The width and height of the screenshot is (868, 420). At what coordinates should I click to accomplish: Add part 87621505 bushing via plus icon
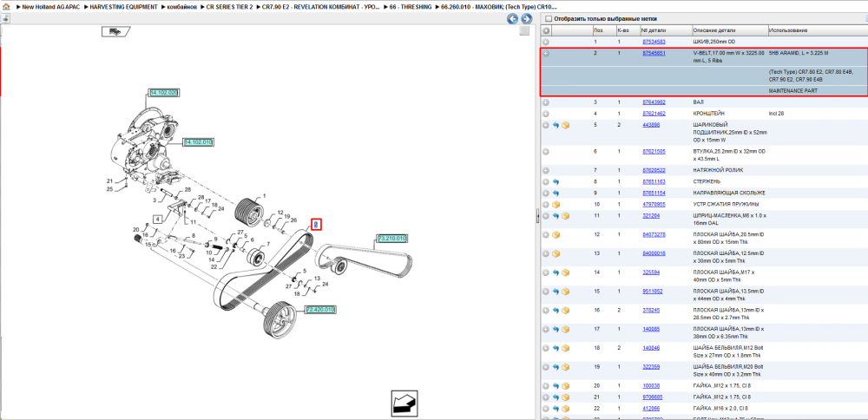point(546,151)
